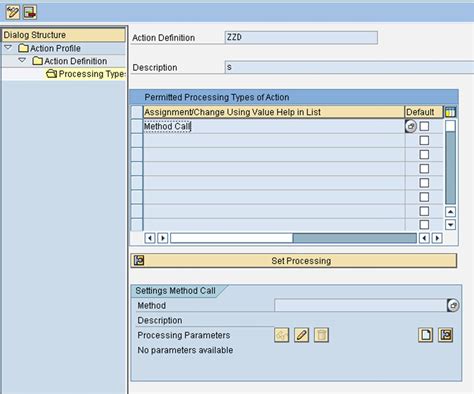The width and height of the screenshot is (474, 394).
Task: Click the display/change pencil toolbar icon
Action: 13,12
